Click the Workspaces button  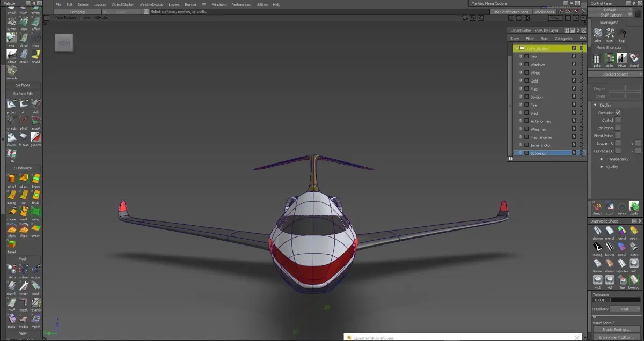[x=544, y=12]
